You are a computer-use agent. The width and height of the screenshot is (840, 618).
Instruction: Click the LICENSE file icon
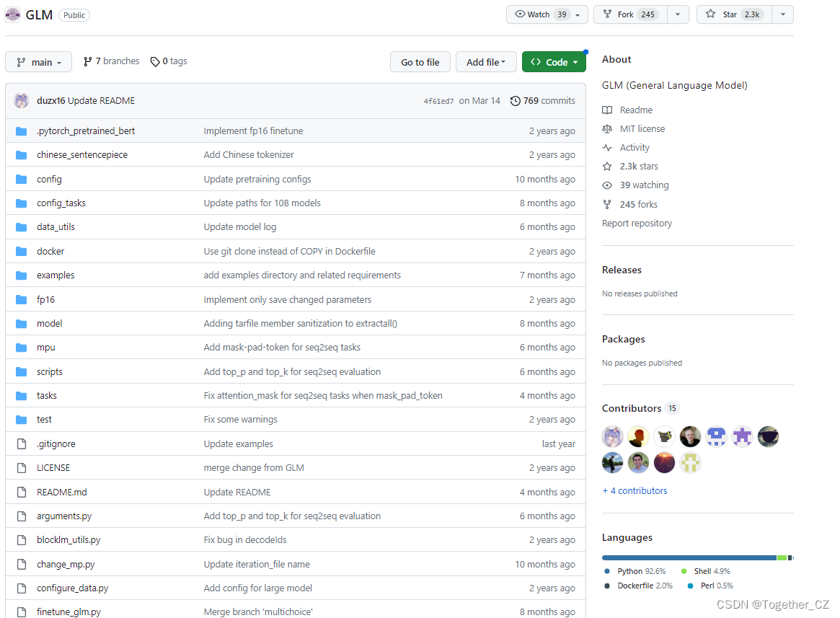point(22,468)
